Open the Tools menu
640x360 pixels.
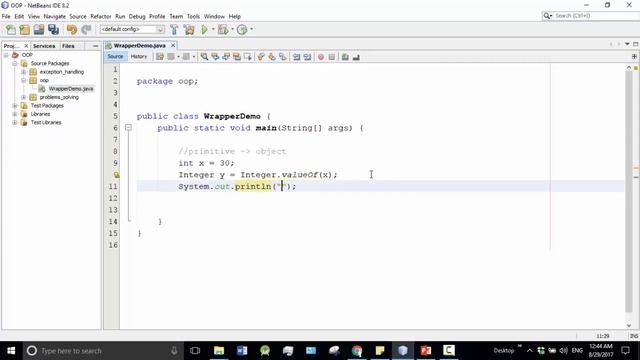(193, 16)
